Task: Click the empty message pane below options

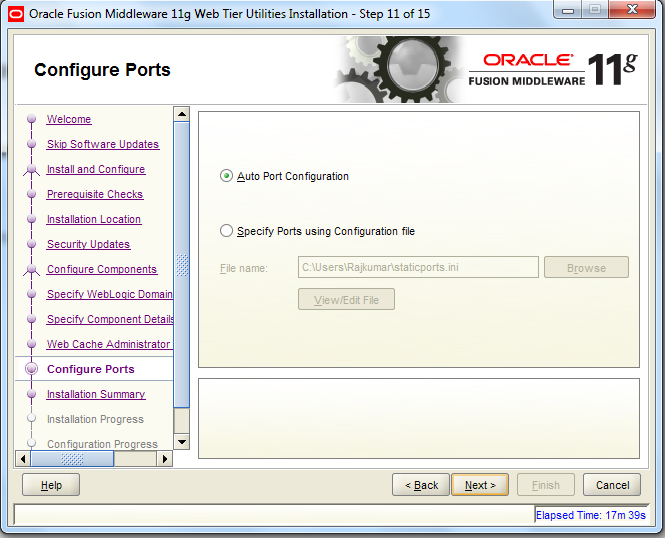Action: click(419, 418)
